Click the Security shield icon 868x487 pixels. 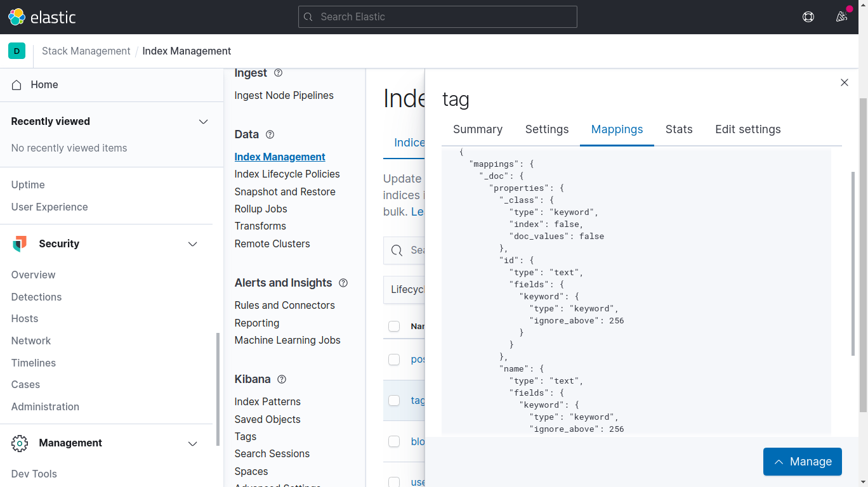click(x=20, y=244)
